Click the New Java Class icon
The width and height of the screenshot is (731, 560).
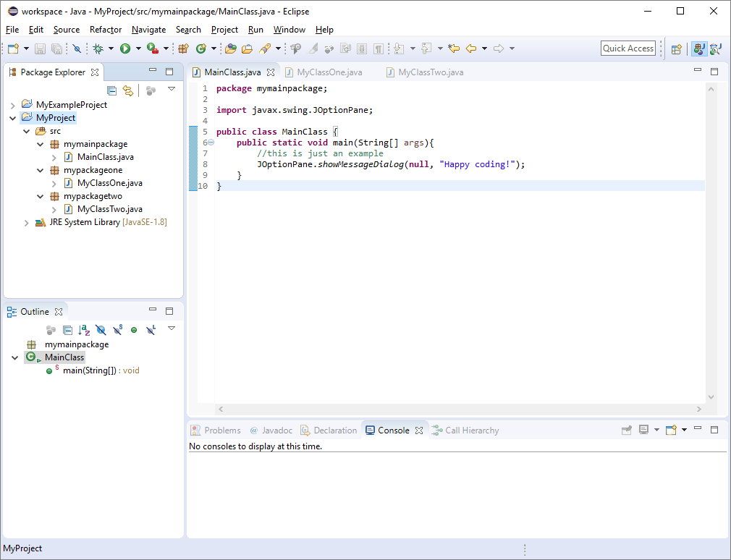[200, 48]
